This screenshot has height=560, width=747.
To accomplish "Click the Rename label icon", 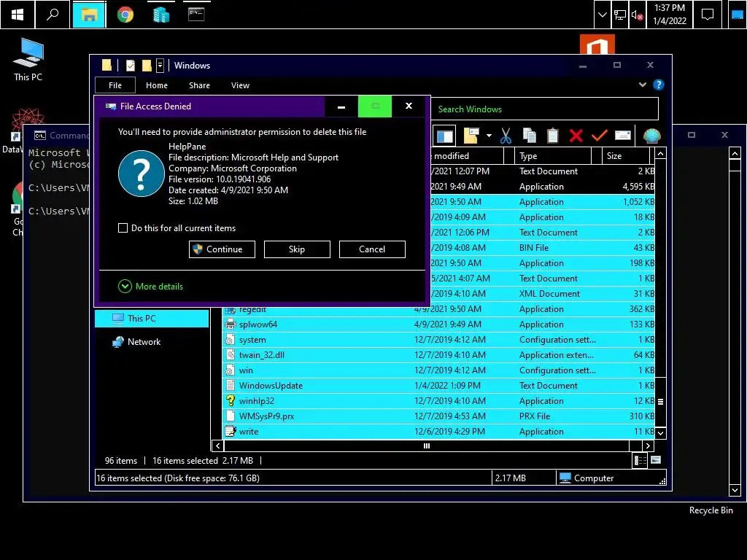I will (x=623, y=136).
